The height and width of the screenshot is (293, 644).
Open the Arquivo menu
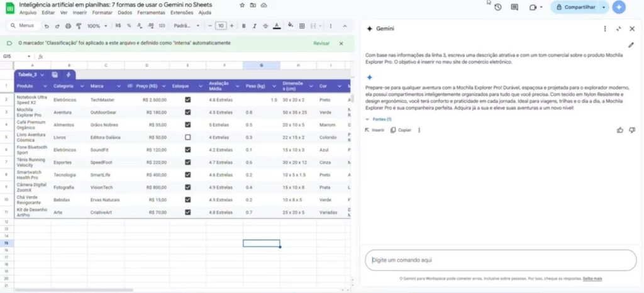pyautogui.click(x=28, y=13)
